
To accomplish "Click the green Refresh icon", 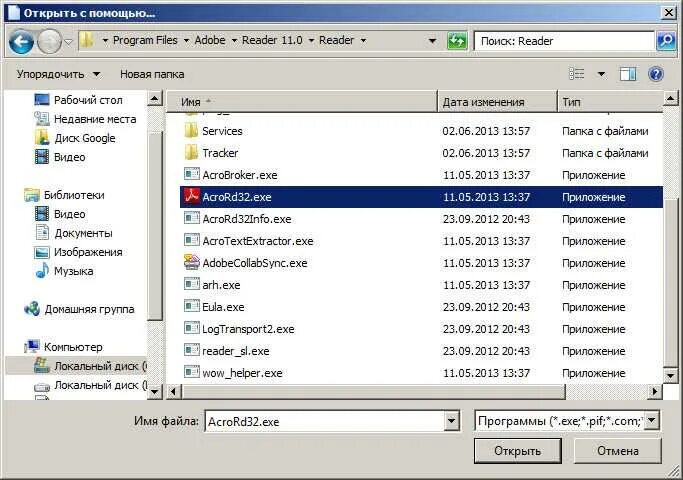I will tap(456, 41).
